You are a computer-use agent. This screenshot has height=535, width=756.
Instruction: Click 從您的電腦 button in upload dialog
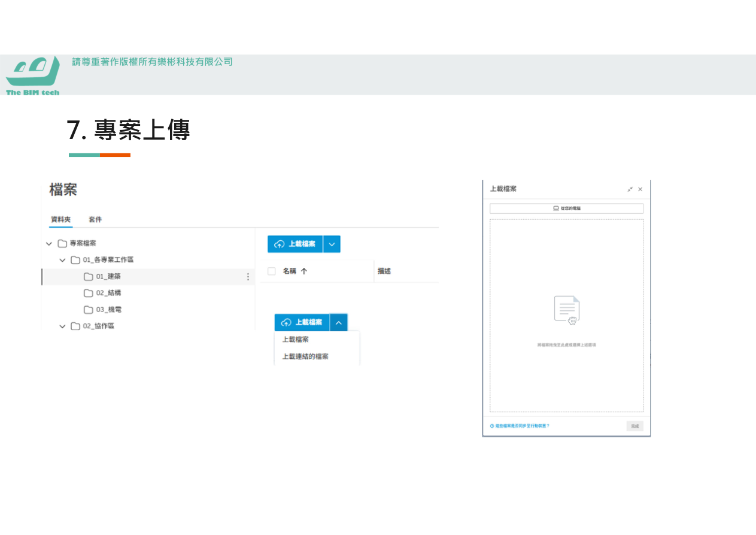pos(566,208)
